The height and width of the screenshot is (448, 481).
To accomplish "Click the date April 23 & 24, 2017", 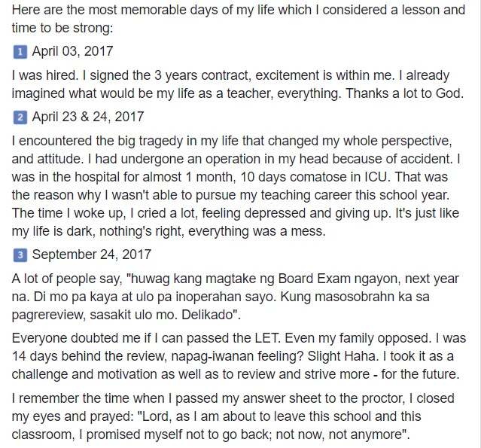I will tap(88, 117).
